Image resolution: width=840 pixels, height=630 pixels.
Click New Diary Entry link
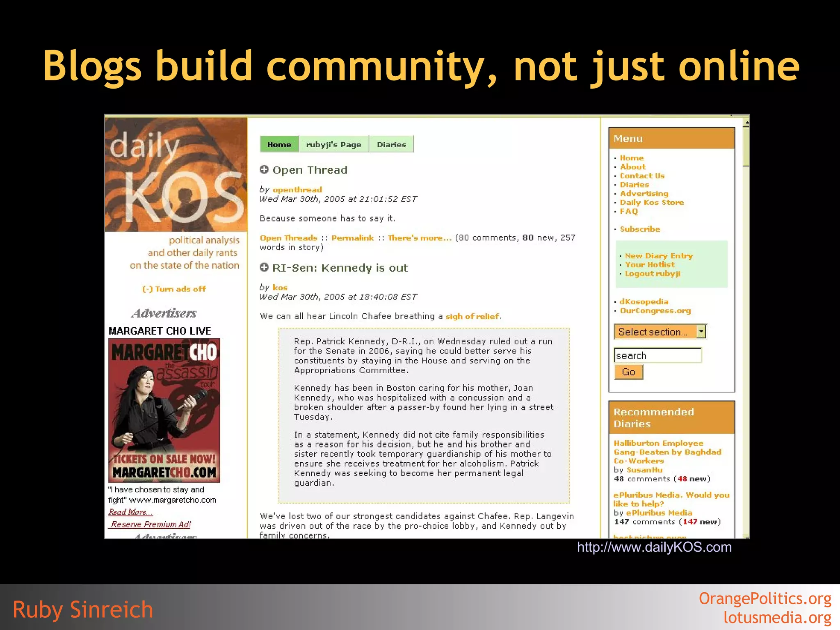tap(659, 256)
